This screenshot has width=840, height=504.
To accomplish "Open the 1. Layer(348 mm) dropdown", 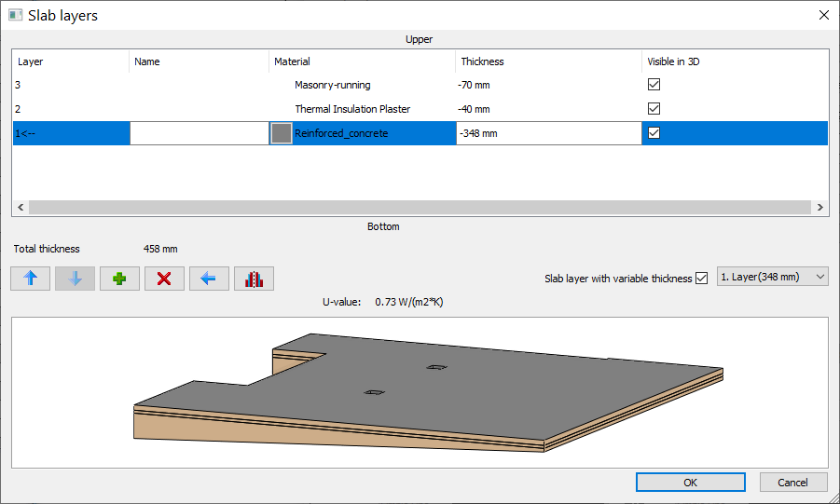I will 772,277.
